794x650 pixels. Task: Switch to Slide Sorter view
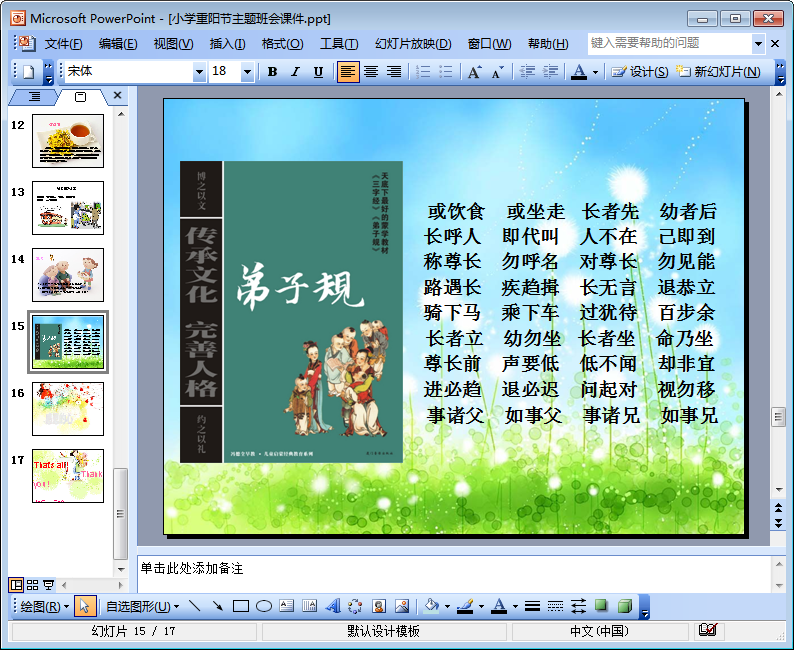(x=32, y=585)
